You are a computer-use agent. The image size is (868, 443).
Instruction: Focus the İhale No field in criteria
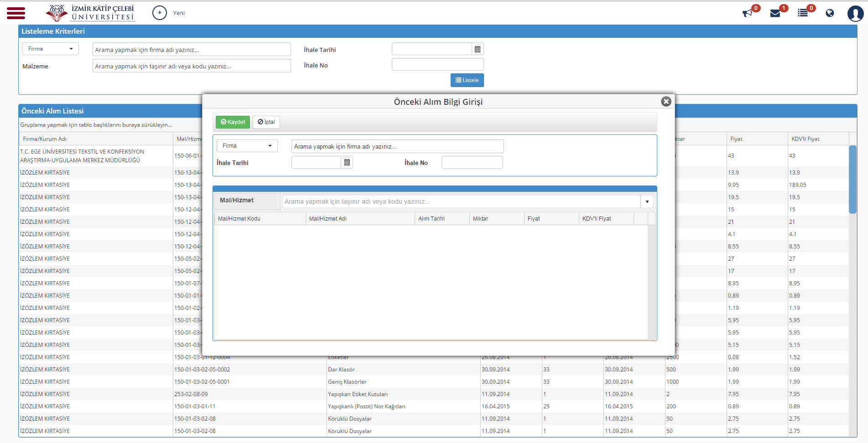pyautogui.click(x=437, y=64)
